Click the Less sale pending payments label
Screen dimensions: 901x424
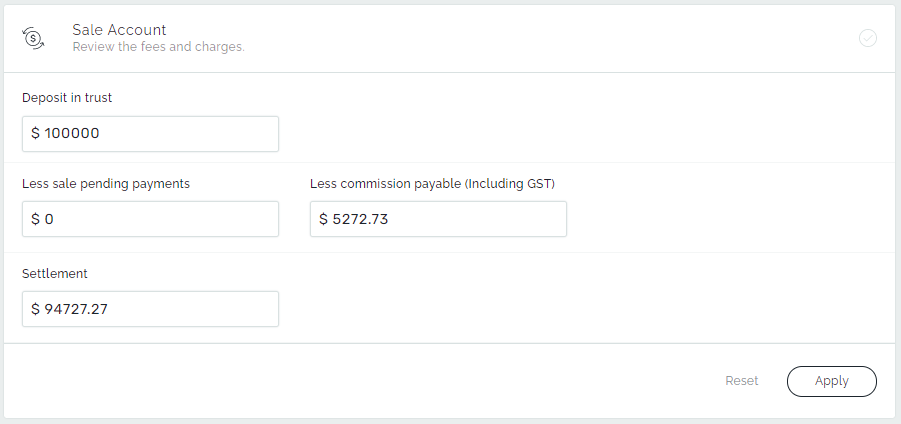point(106,183)
